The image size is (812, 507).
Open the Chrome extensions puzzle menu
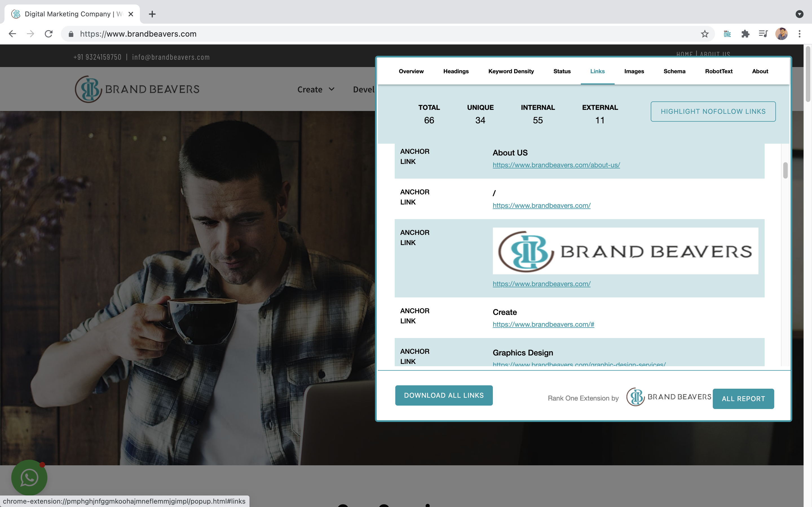(x=745, y=34)
